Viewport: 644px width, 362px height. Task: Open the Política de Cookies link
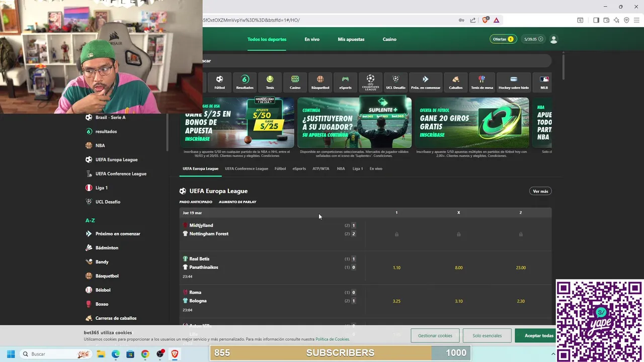click(x=333, y=339)
